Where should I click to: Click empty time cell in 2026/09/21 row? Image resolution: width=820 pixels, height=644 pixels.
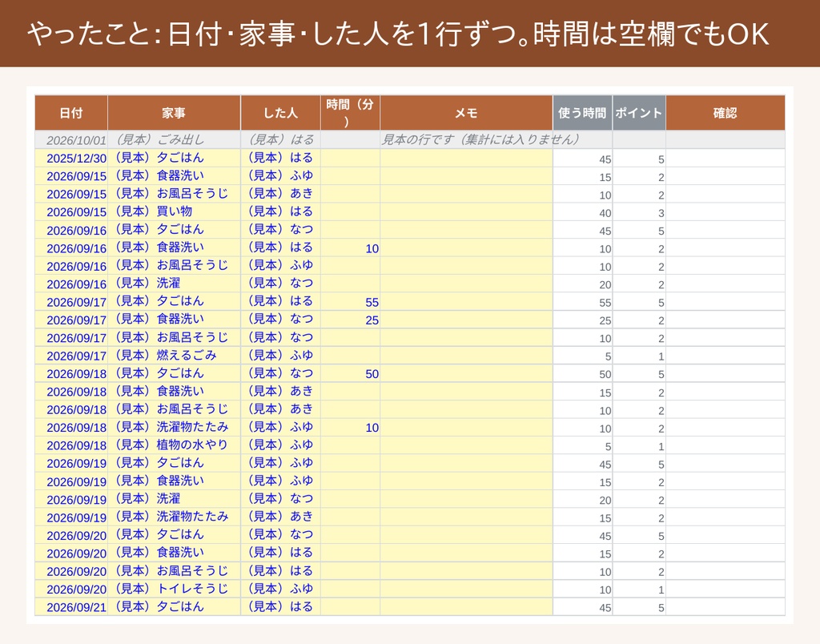pyautogui.click(x=350, y=607)
